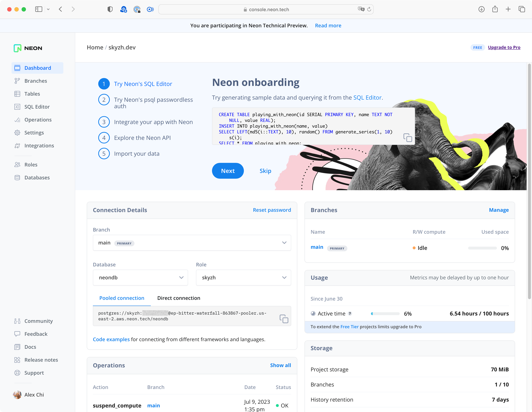This screenshot has width=532, height=412.
Task: Click the Tables icon in sidebar
Action: [x=17, y=94]
